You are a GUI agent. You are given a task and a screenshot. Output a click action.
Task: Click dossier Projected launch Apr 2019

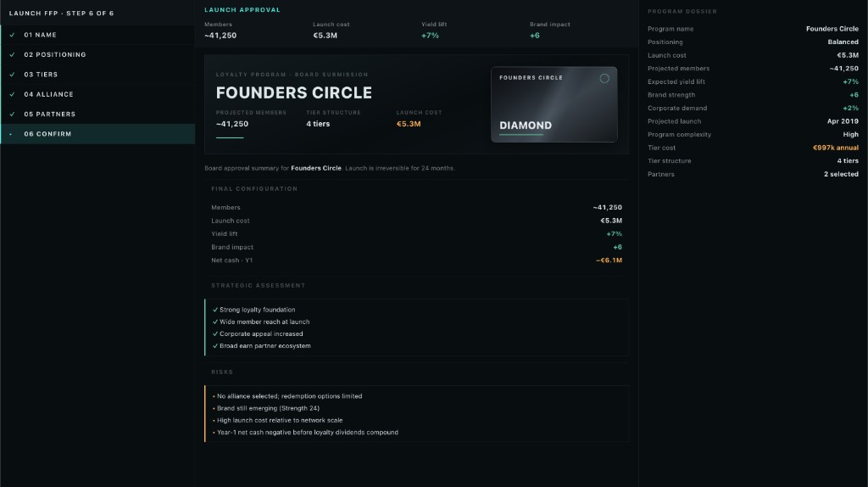click(x=843, y=121)
